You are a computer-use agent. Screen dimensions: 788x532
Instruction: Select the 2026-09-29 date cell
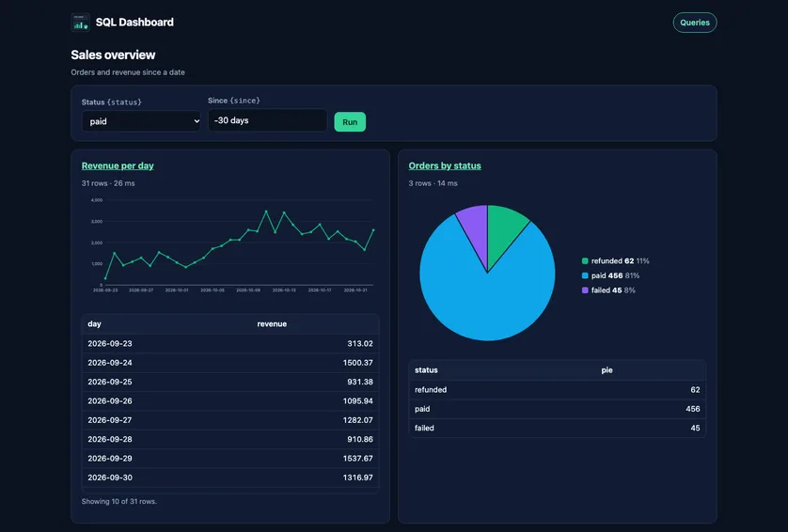pyautogui.click(x=110, y=458)
